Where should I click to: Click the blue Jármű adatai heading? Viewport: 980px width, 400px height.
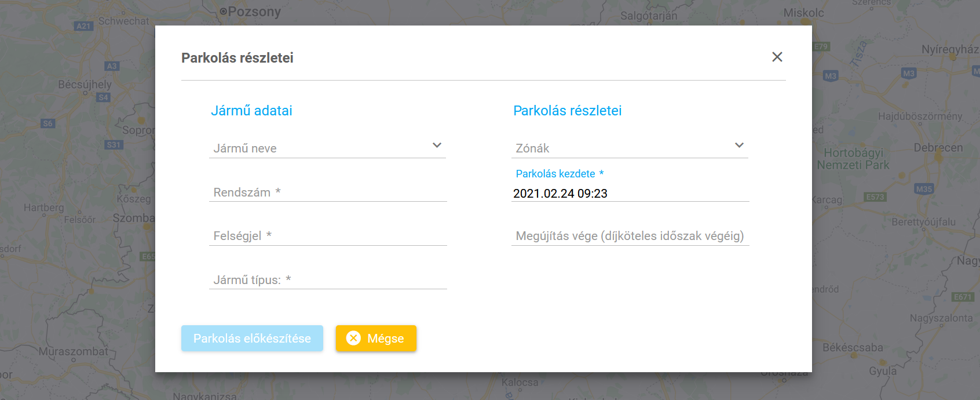point(251,111)
